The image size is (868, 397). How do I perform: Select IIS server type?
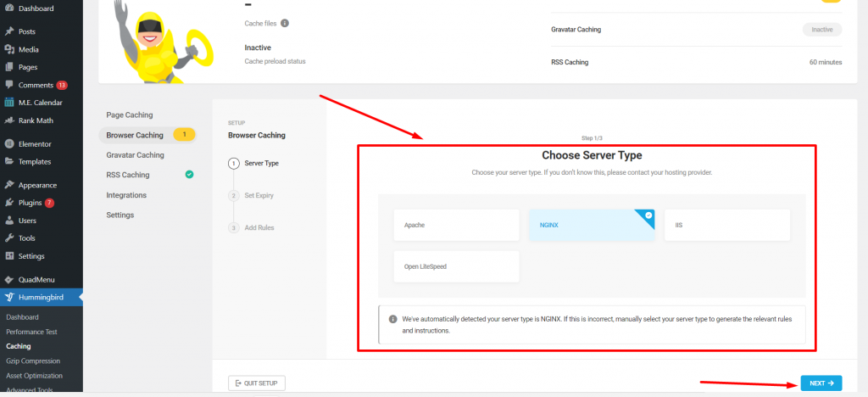726,225
